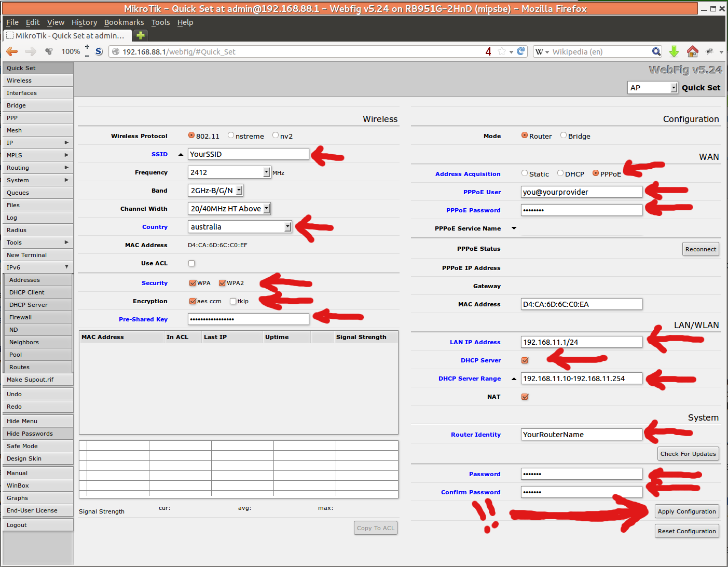
Task: Toggle the NAT checkbox
Action: [x=525, y=397]
